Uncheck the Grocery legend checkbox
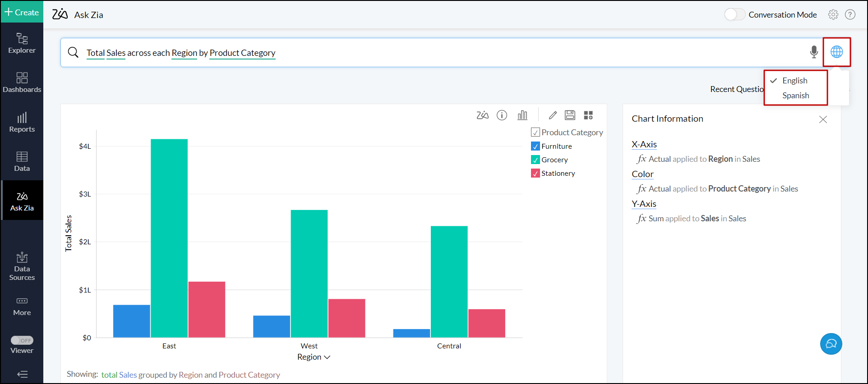The height and width of the screenshot is (384, 868). coord(536,160)
